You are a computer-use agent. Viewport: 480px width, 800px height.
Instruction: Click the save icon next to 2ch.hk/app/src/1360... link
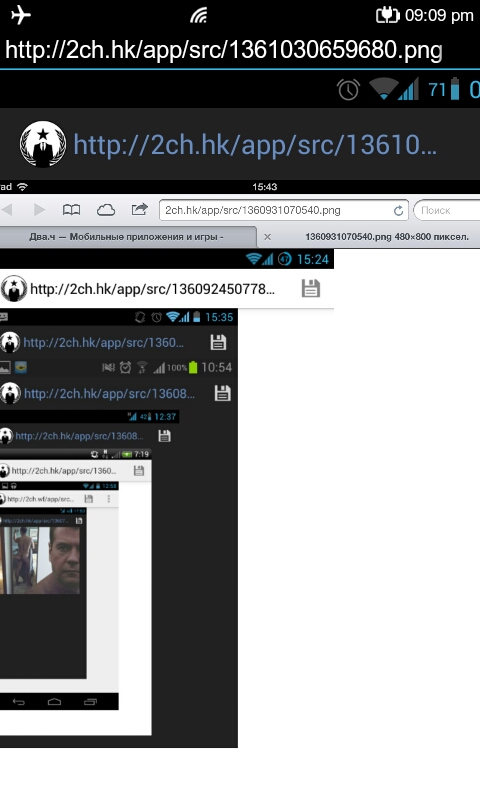218,342
